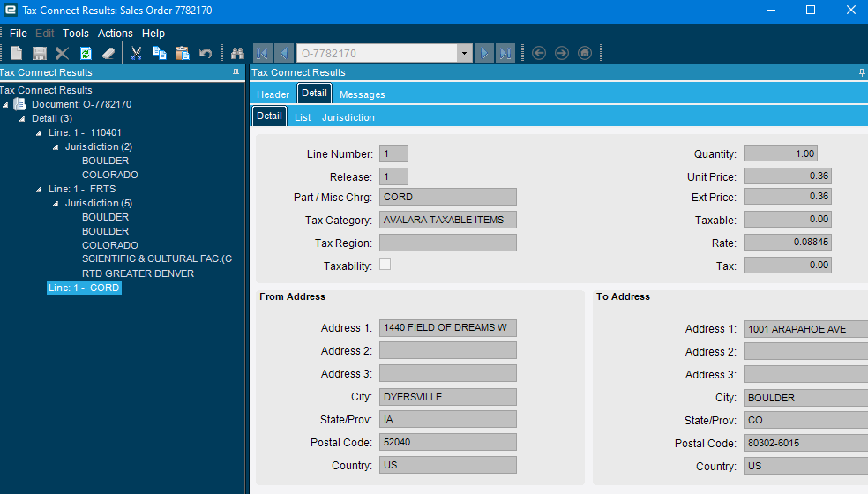This screenshot has height=494, width=868.
Task: Click the Copy toolbar icon
Action: (x=160, y=53)
